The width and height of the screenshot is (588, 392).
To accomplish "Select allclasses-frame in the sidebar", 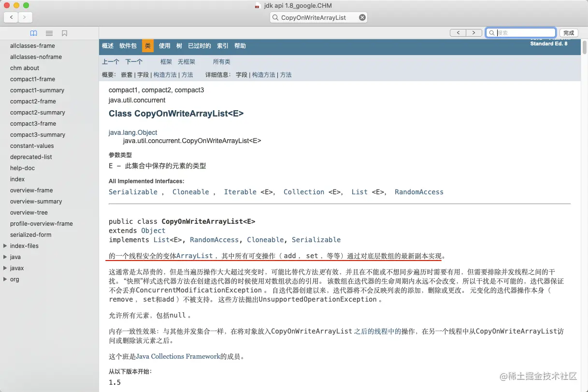I will [32, 45].
